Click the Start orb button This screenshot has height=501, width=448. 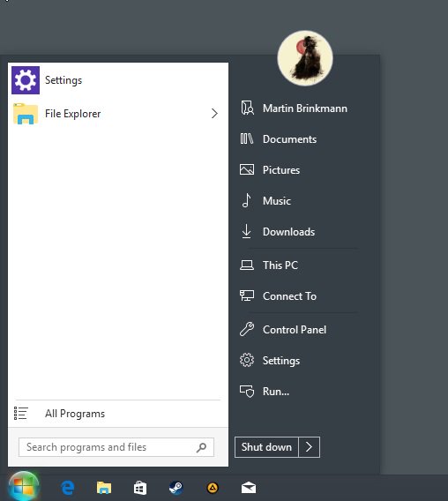pyautogui.click(x=24, y=487)
